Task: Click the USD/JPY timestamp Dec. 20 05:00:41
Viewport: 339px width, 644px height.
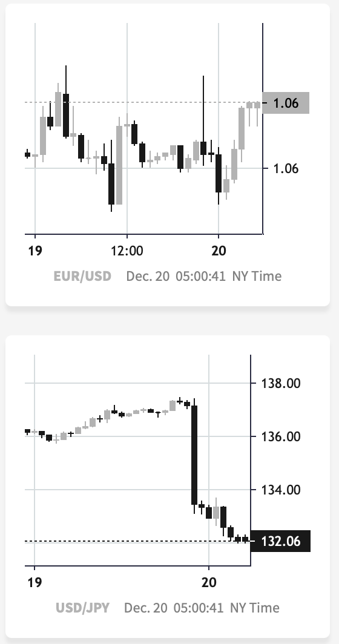Action: click(173, 608)
